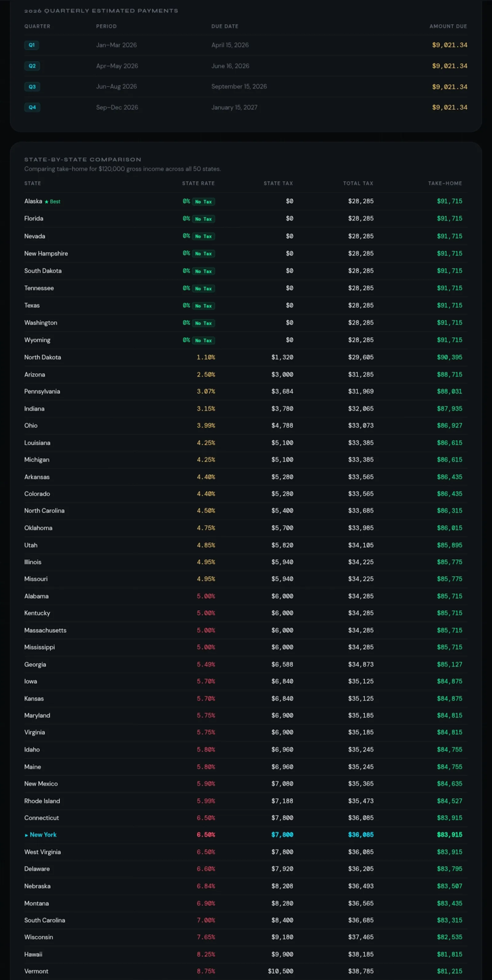Click the No Tax badge in Alaska row
492x980 pixels.
click(203, 202)
